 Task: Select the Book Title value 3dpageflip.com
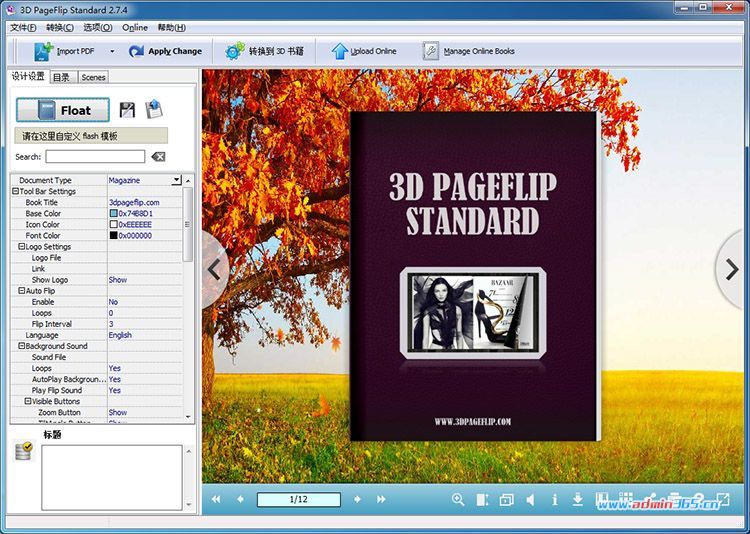[134, 202]
